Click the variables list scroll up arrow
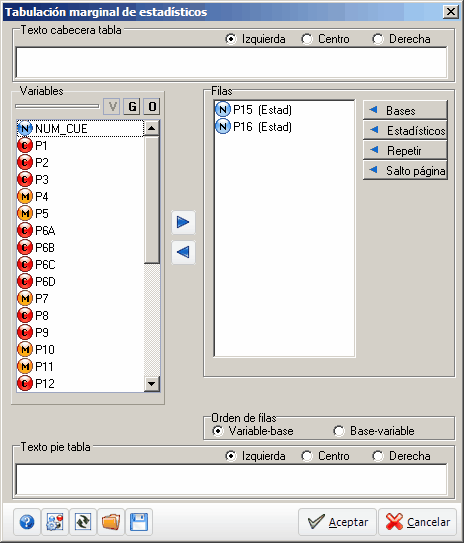Screen dimensions: 464x543 pyautogui.click(x=152, y=128)
